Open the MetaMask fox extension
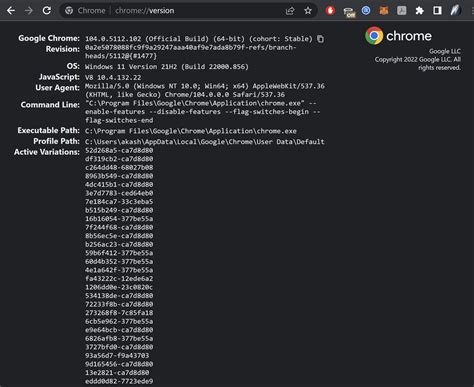 tap(384, 11)
